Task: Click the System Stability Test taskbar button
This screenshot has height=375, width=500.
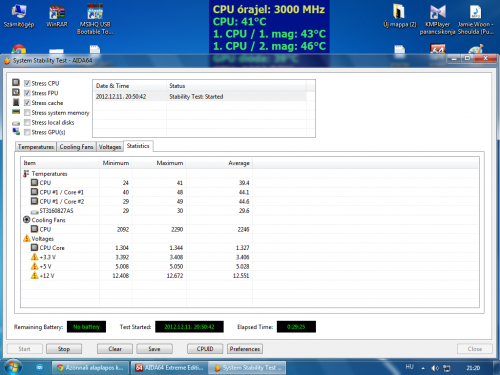Action: click(x=247, y=368)
